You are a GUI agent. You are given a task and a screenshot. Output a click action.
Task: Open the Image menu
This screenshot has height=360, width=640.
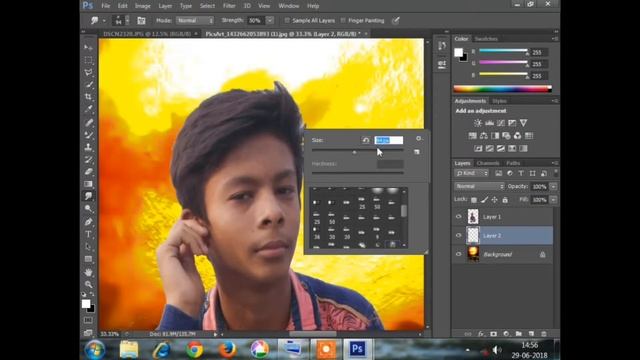[142, 6]
